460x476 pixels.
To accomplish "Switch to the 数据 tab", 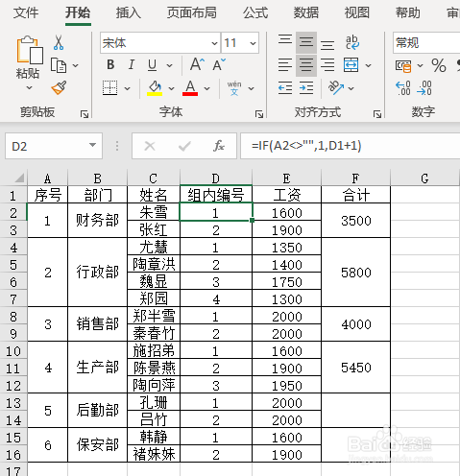I will tap(306, 12).
